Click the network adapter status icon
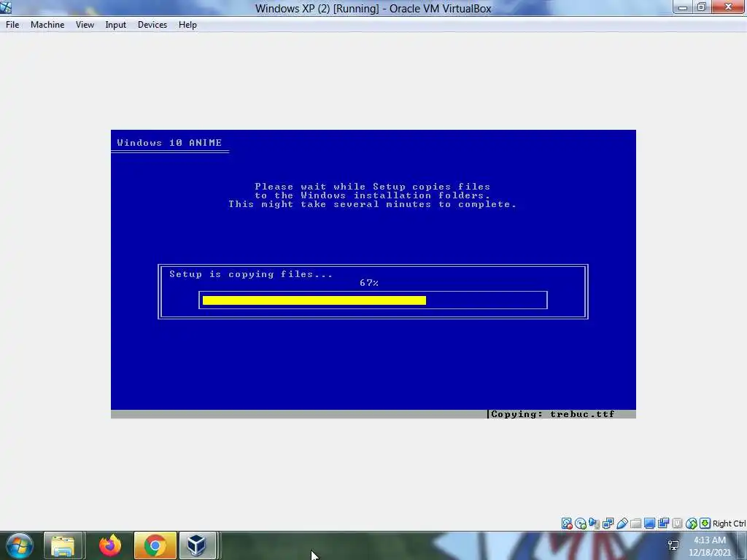The image size is (747, 560). tap(608, 524)
